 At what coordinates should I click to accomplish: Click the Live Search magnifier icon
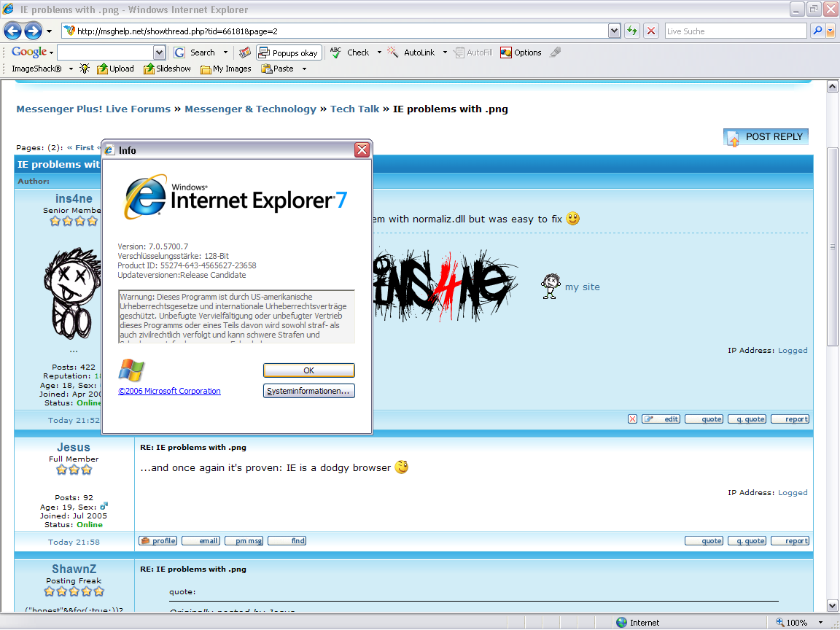click(817, 31)
